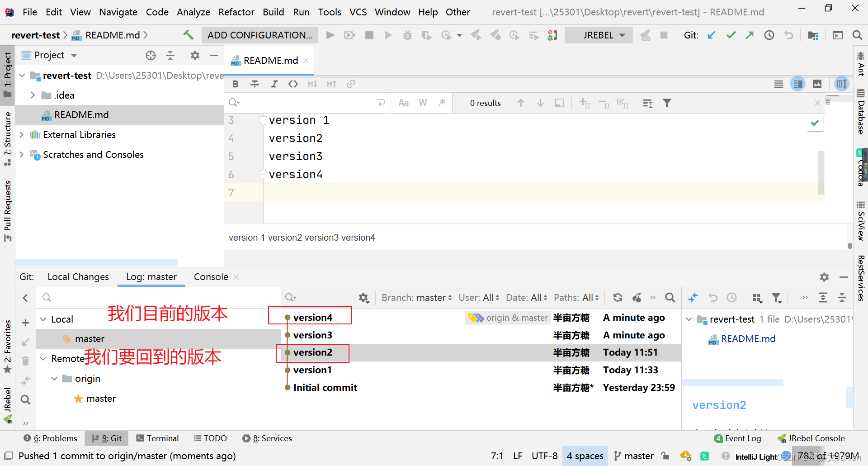Click the editor vertical scrollbar

(x=821, y=172)
